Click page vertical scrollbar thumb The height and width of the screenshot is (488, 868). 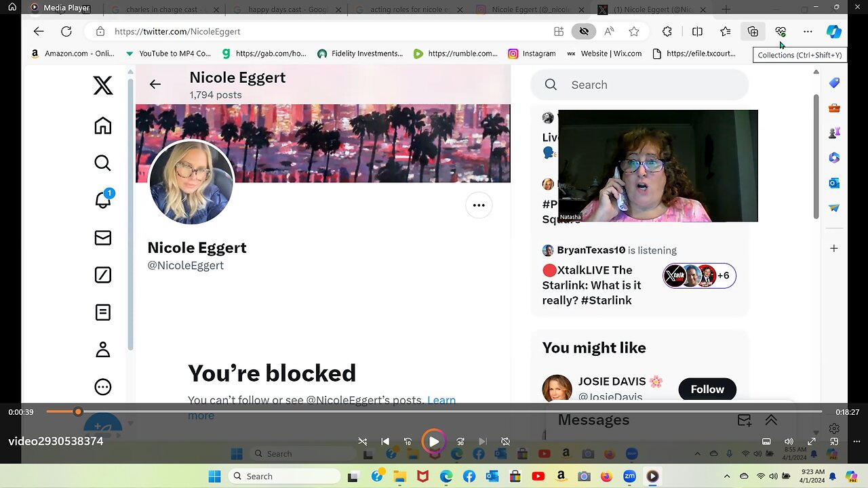[x=816, y=156]
